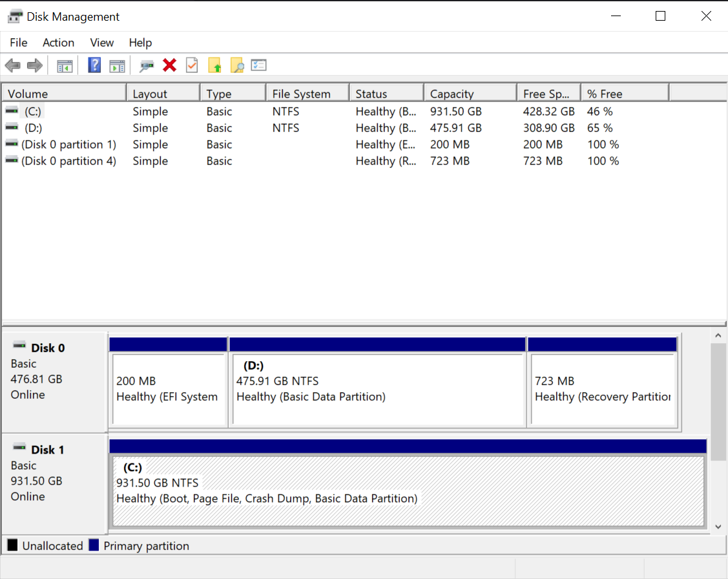Sort by the Free Space column header
The height and width of the screenshot is (579, 728).
click(x=549, y=93)
